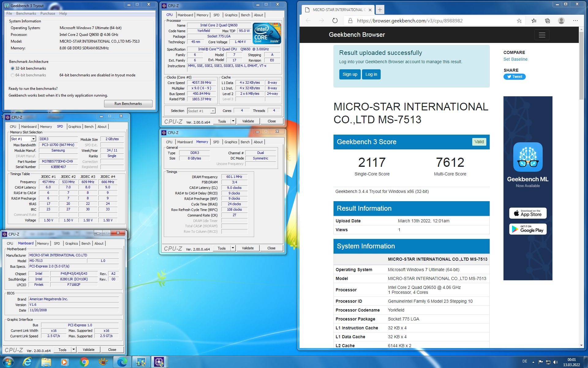
Task: Close the MICRO-STAR INTERNATIONAL browser tab
Action: 370,10
